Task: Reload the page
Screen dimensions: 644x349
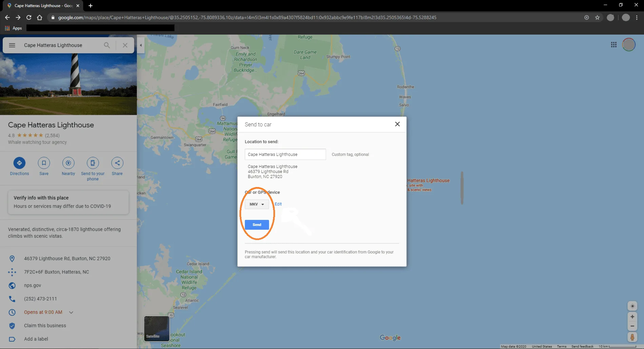Action: point(29,17)
